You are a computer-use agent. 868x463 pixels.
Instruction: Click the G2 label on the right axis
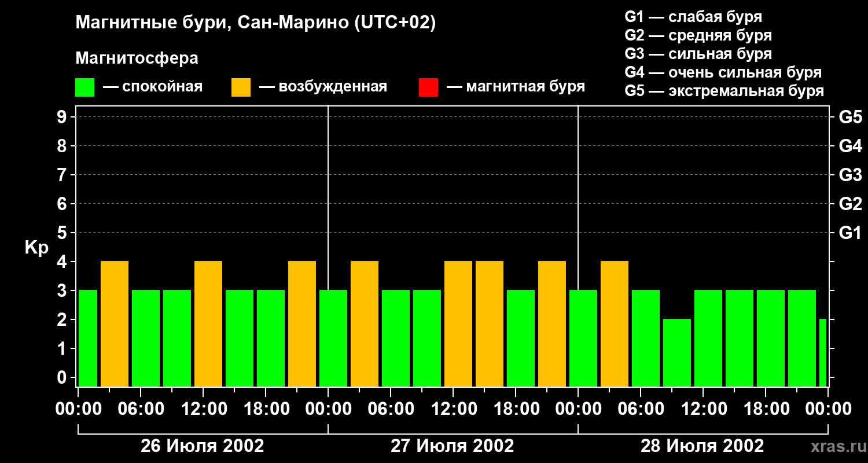850,204
